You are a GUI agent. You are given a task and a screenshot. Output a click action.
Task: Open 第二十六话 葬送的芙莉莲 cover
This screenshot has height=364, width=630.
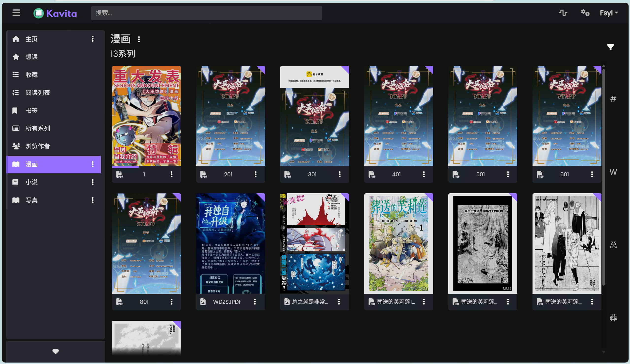pyautogui.click(x=483, y=243)
